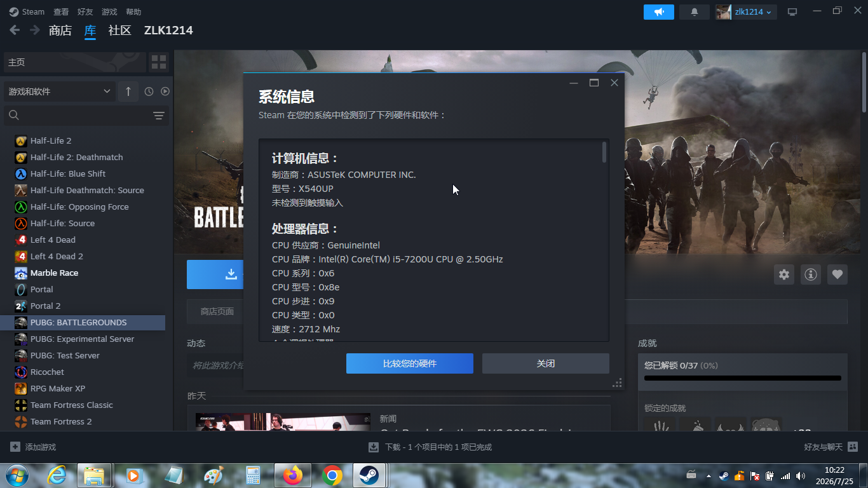Open 好友与聊天 panel
868x488 pixels.
click(831, 447)
